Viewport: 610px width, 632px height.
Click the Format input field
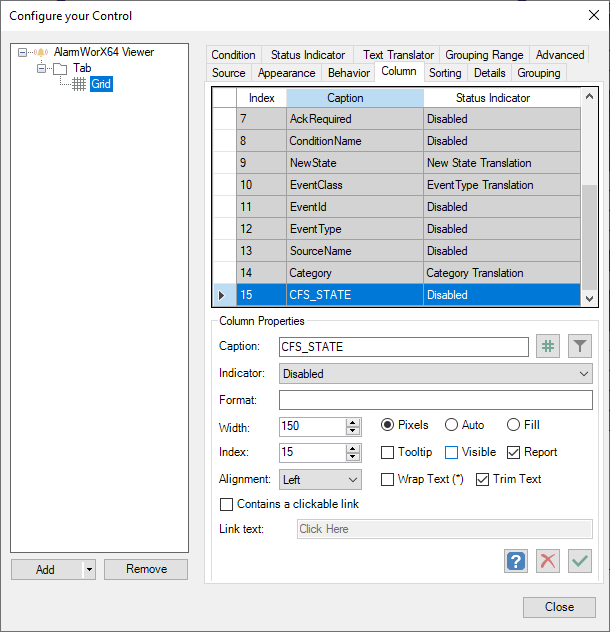436,400
